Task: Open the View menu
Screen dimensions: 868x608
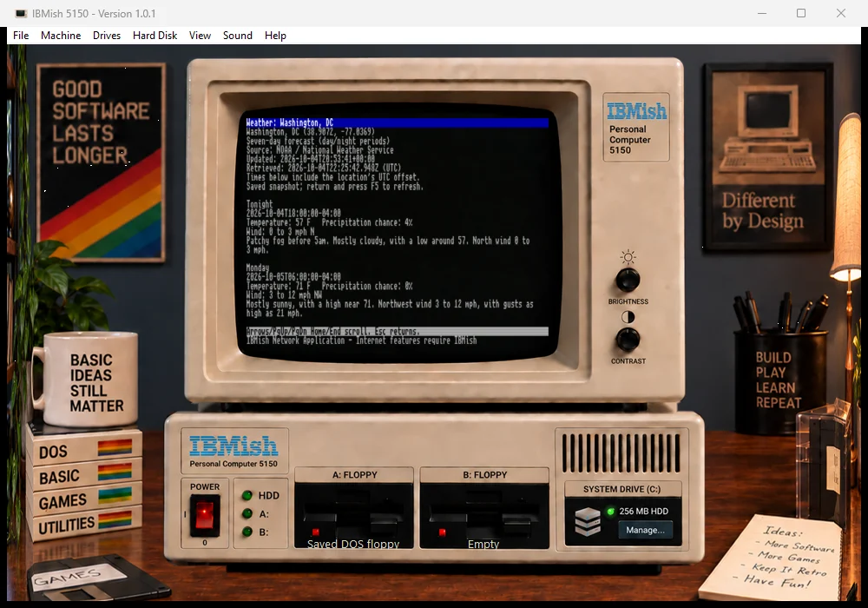Action: (200, 36)
